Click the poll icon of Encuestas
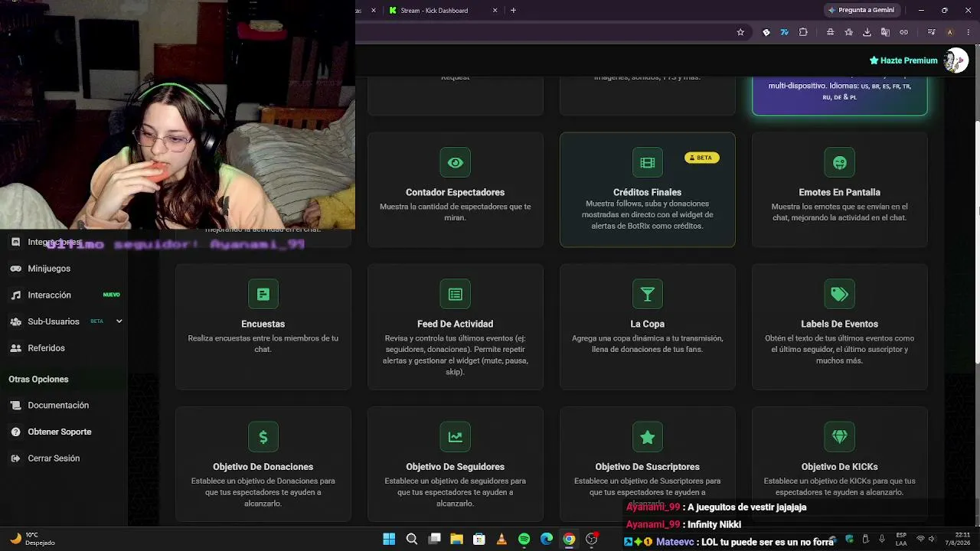 tap(263, 294)
